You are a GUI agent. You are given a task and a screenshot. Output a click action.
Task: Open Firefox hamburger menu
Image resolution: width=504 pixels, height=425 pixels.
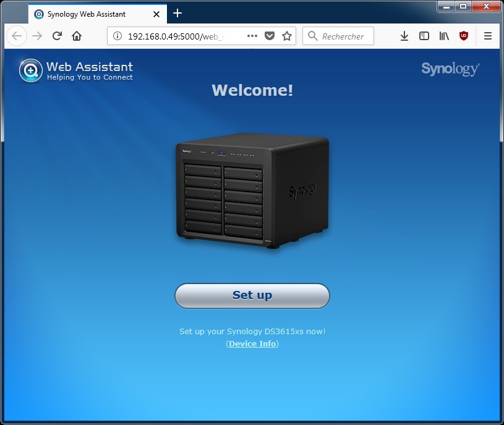488,36
